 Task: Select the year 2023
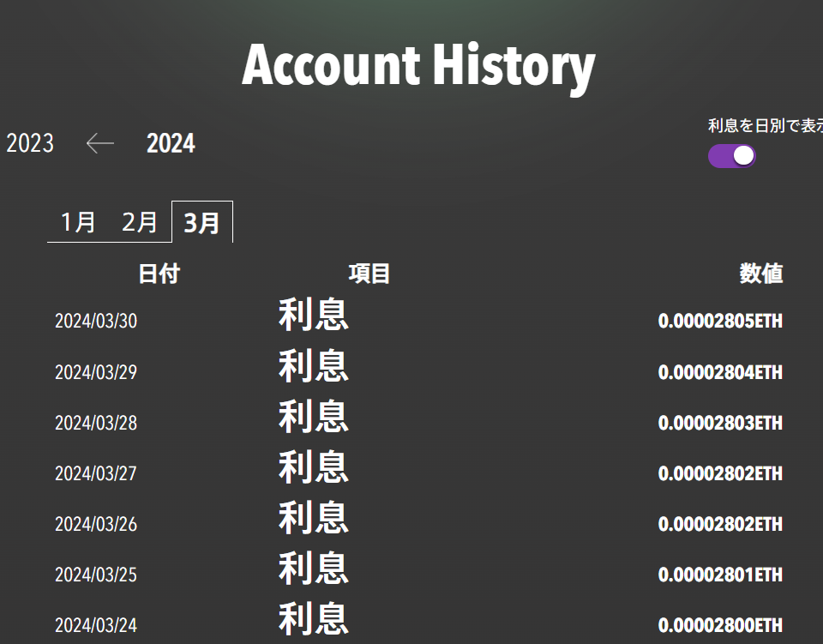(30, 142)
